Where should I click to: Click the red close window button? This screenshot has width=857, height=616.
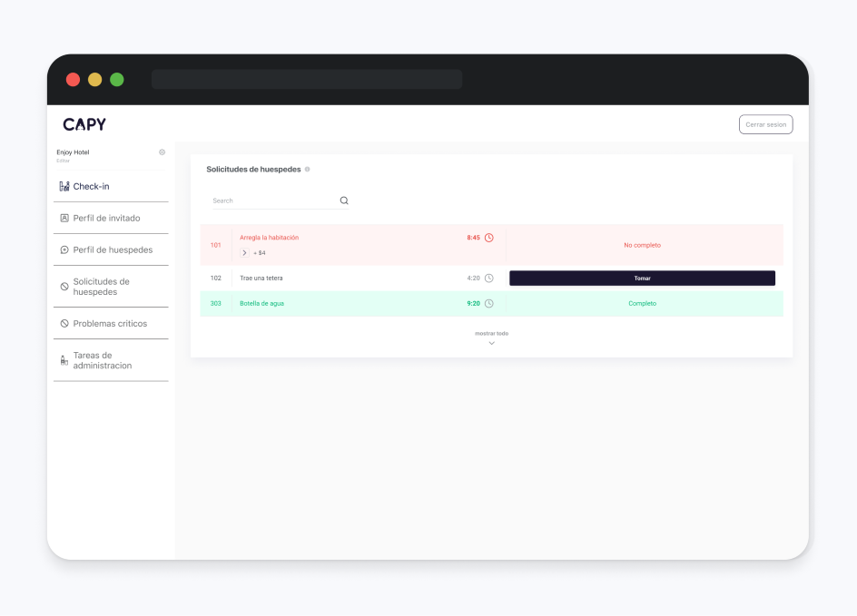tap(73, 80)
